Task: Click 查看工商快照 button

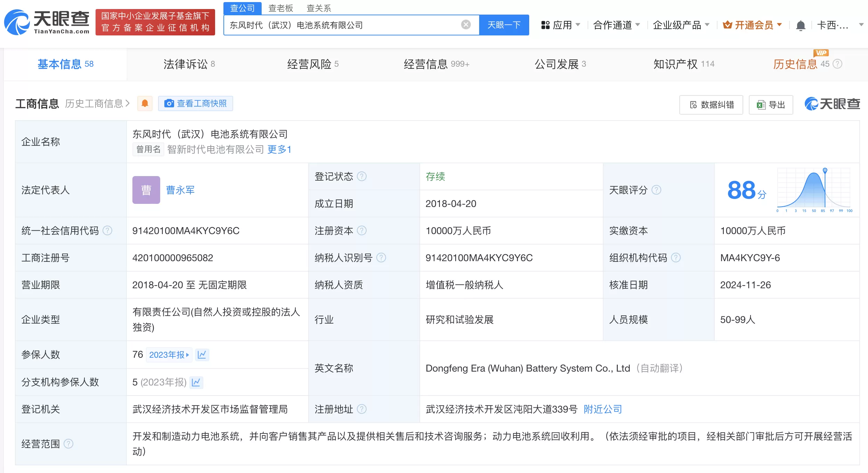Action: click(195, 103)
